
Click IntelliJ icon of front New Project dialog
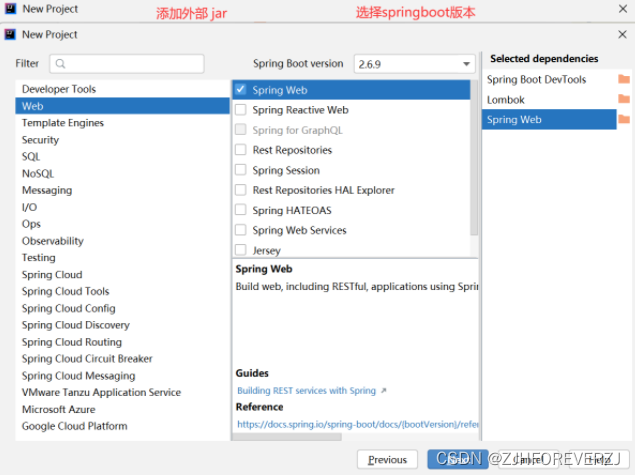tap(10, 34)
